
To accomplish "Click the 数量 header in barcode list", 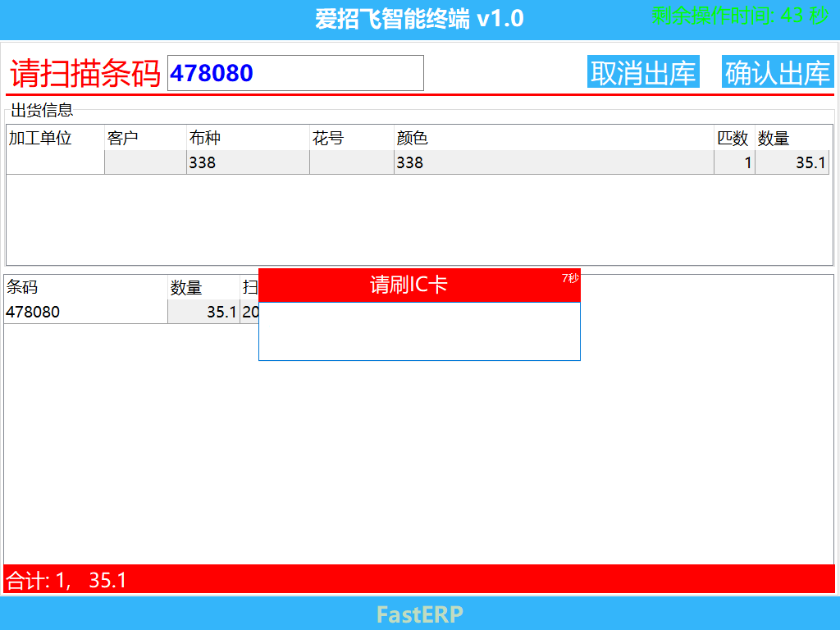I will [x=203, y=287].
